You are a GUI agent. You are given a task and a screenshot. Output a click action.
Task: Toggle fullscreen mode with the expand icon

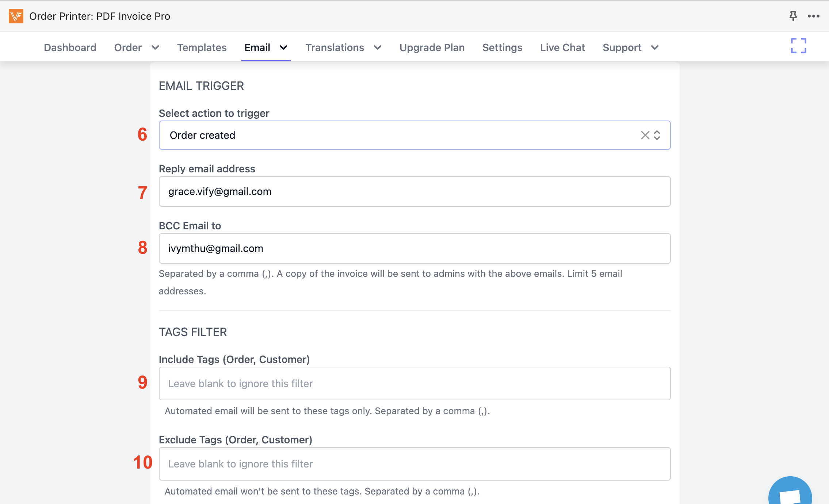point(798,46)
